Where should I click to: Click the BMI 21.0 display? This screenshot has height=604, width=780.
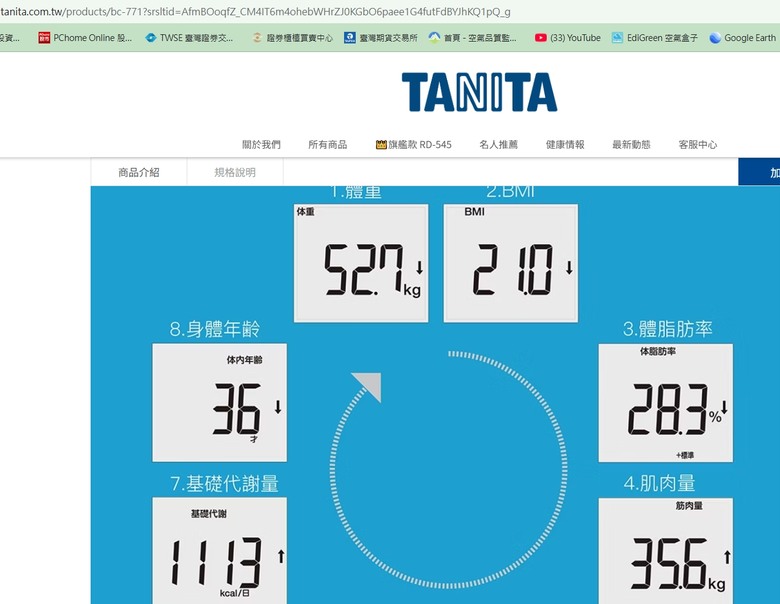point(511,263)
